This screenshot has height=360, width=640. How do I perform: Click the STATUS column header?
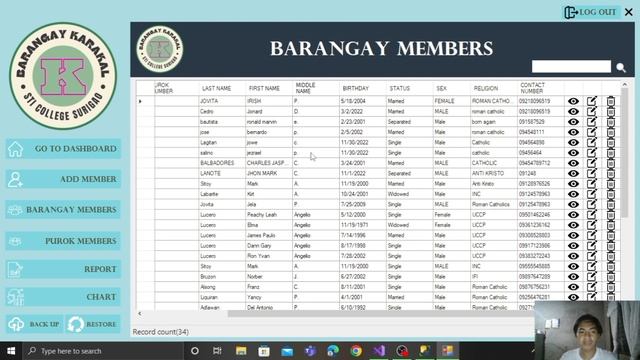[409, 88]
